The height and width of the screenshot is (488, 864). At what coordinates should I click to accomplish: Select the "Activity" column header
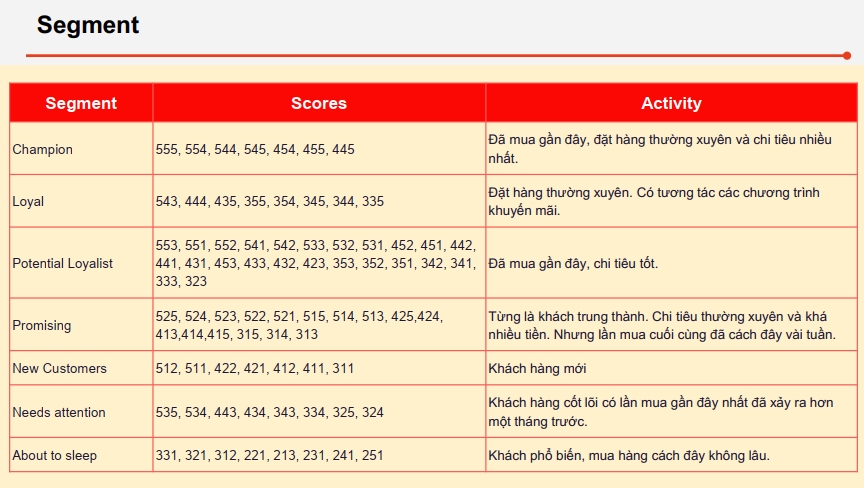coord(671,103)
